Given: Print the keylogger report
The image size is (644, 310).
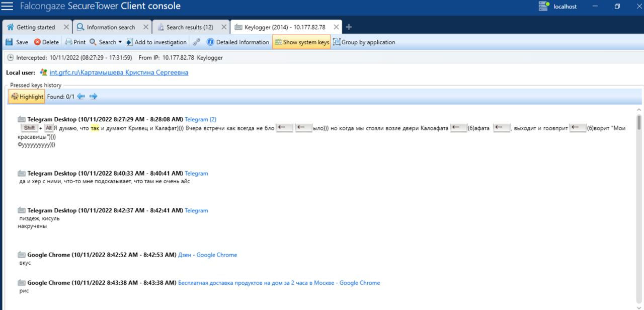Looking at the screenshot, I should (x=75, y=42).
